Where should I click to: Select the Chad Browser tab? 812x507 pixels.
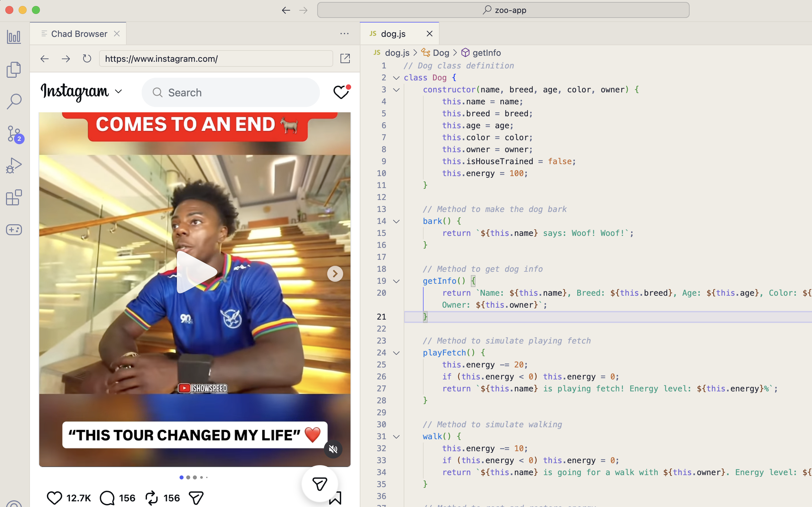[79, 34]
